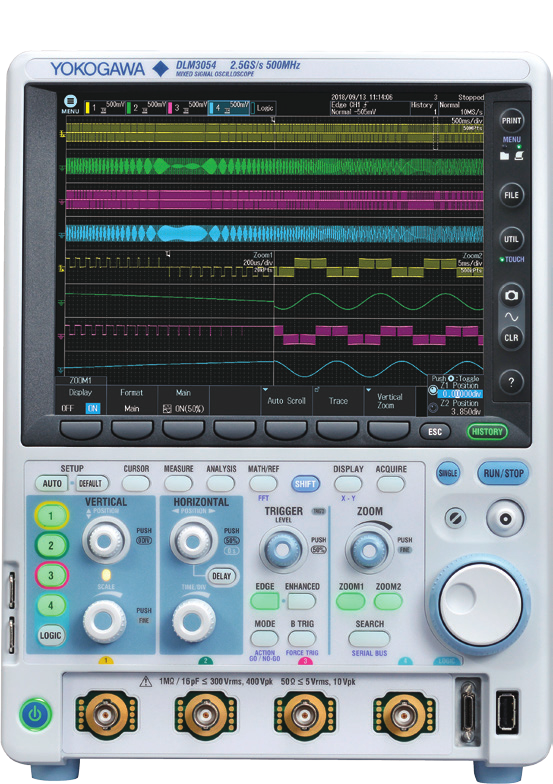553x784 pixels.
Task: Click the SINGLE acquisition button
Action: [448, 473]
